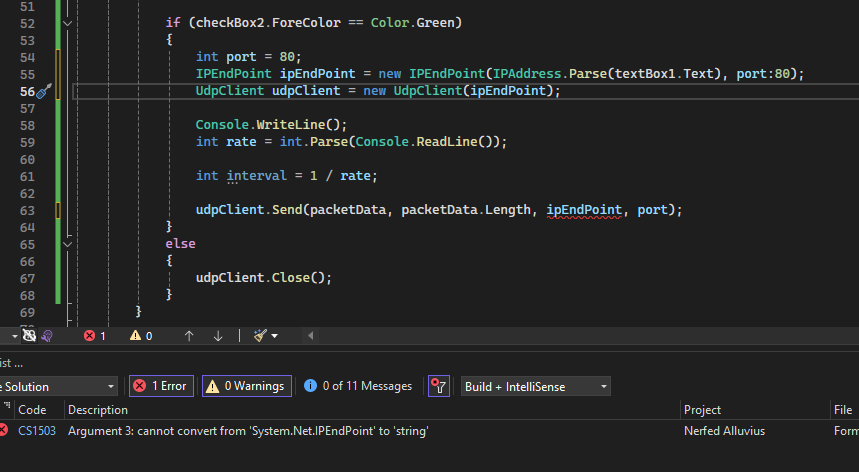This screenshot has height=472, width=859.
Task: Go to next issue with down arrow
Action: coord(218,336)
